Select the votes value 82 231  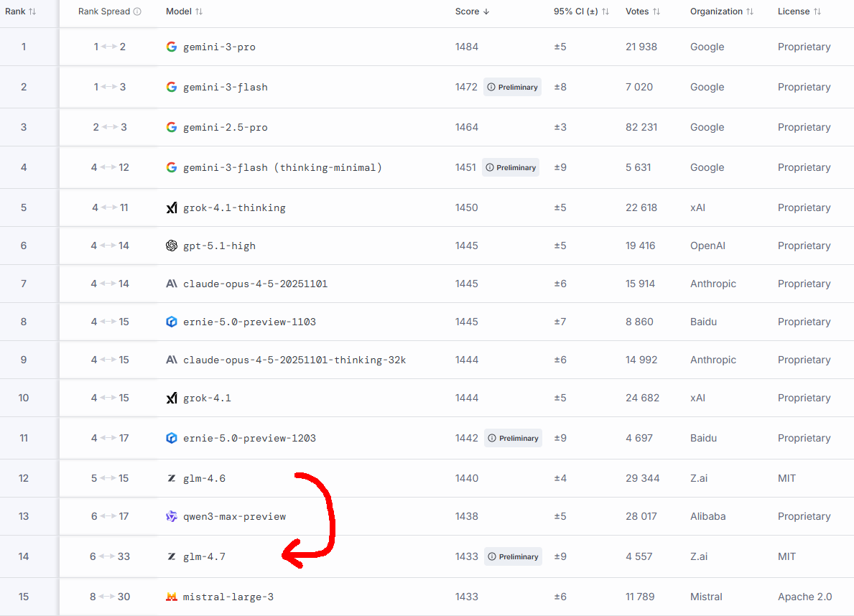click(641, 127)
